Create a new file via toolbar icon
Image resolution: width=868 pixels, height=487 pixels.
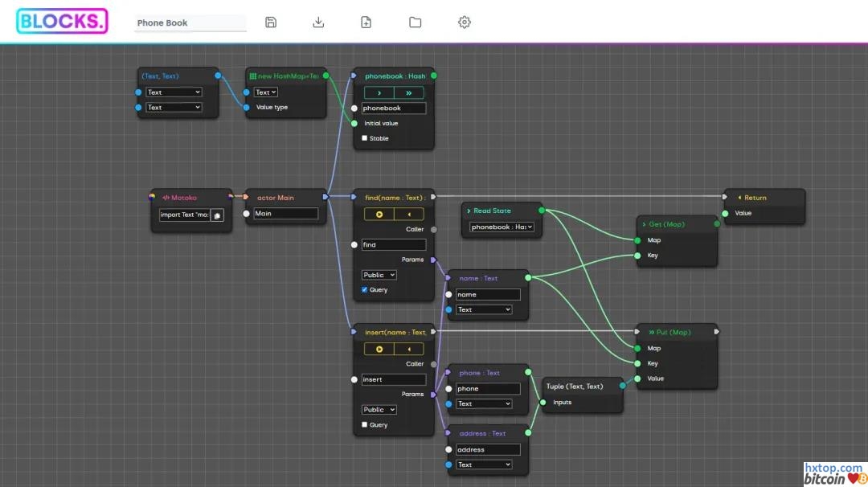pos(366,23)
